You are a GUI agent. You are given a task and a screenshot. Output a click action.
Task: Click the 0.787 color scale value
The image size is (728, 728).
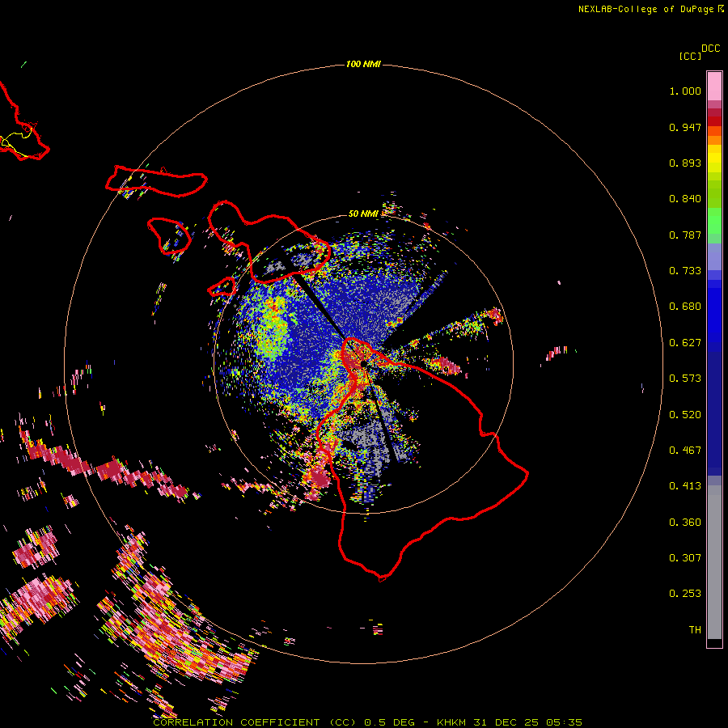(685, 235)
